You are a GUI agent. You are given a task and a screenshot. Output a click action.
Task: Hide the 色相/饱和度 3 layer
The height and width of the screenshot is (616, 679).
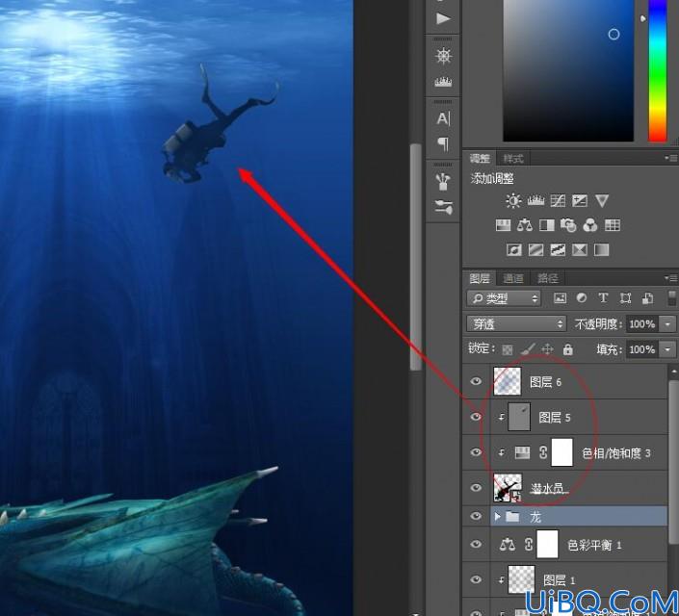tap(476, 452)
